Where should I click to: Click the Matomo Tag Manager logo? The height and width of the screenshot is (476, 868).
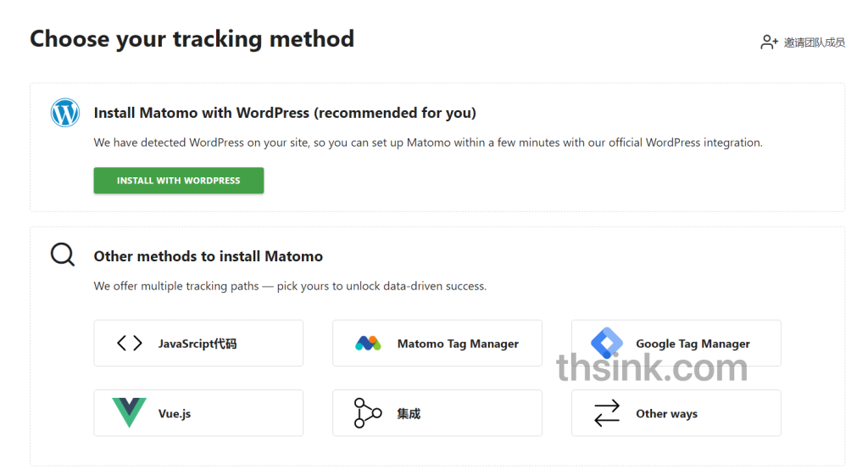click(368, 343)
